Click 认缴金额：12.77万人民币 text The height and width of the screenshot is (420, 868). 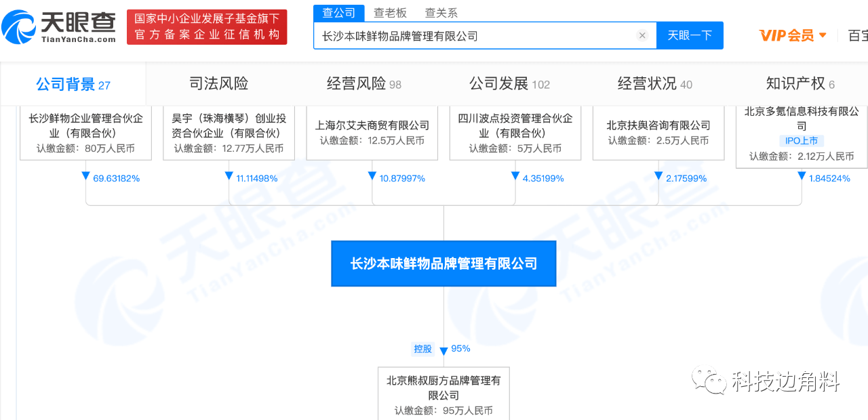(229, 148)
